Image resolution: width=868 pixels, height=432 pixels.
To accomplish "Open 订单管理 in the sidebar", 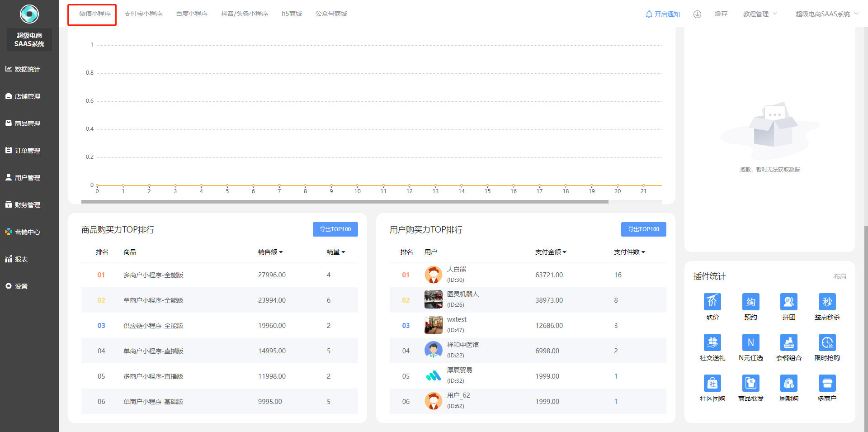I will pos(27,151).
